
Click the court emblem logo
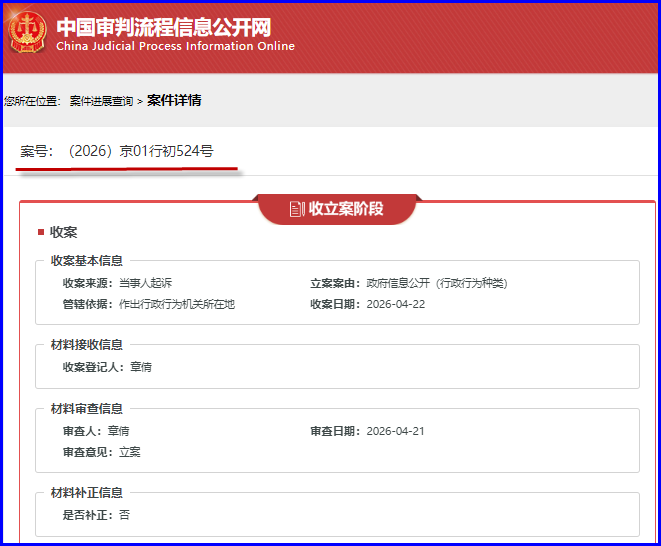click(27, 33)
